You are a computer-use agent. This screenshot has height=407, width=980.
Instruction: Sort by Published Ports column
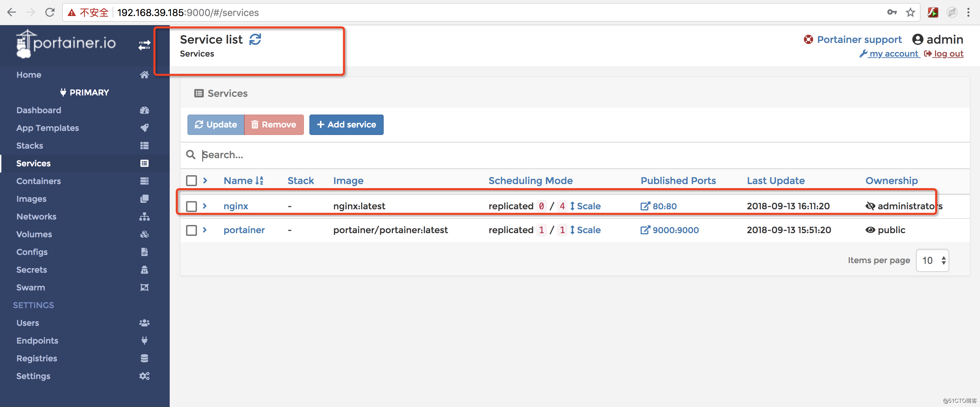click(678, 180)
